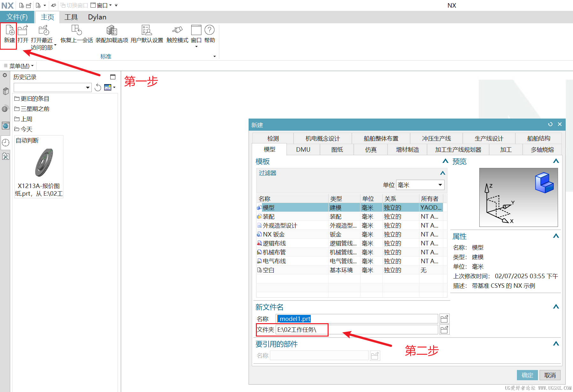573x392 pixels.
Task: Click the OK (确定) button
Action: coord(527,375)
